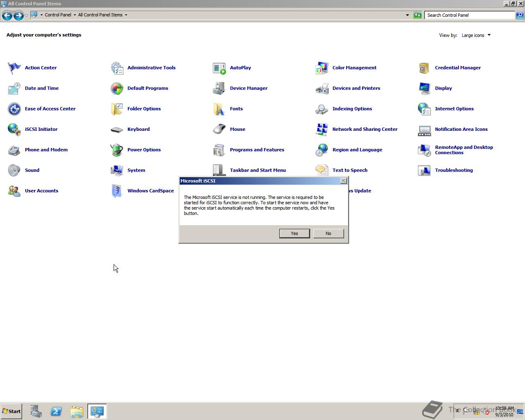This screenshot has height=420, width=525.
Task: Open the recent pages dropdown arrow
Action: (x=26, y=15)
